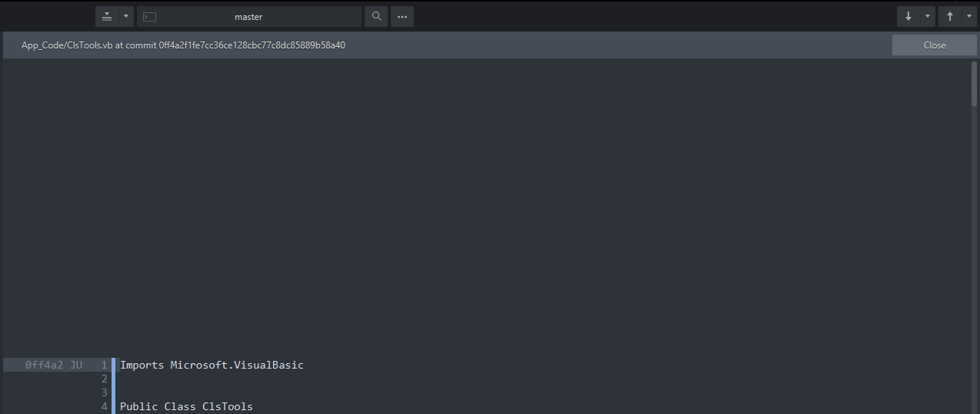Close the ClsTools.vb file view

(x=935, y=45)
